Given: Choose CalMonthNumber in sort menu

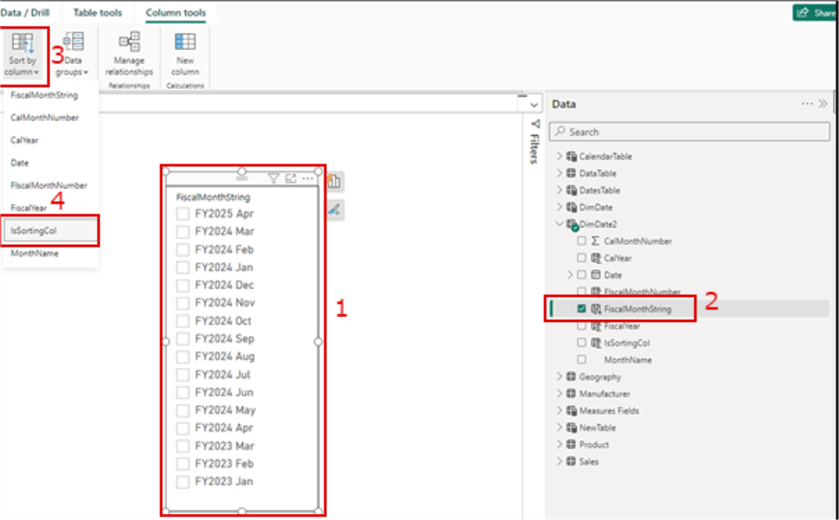Looking at the screenshot, I should [44, 118].
